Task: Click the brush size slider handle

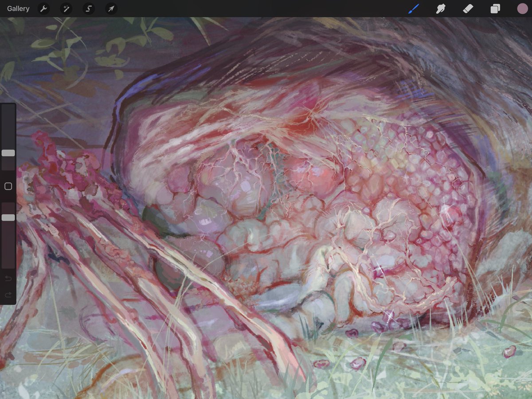Action: point(8,153)
